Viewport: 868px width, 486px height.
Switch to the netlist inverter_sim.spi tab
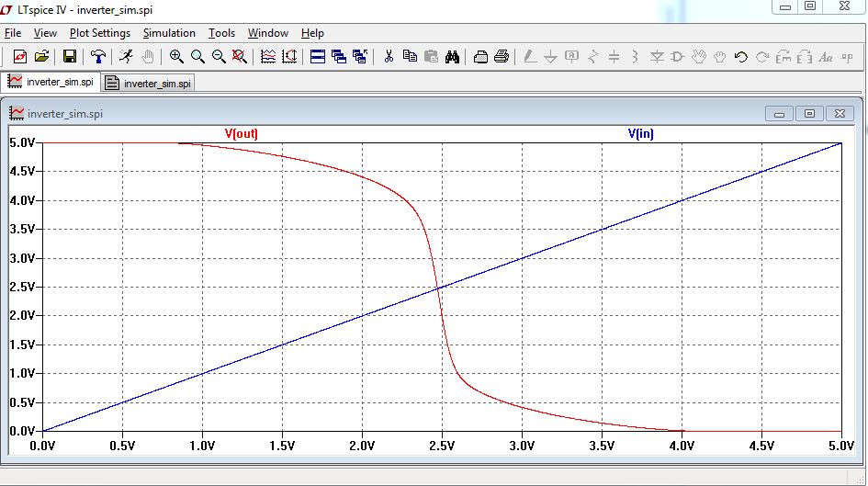click(148, 83)
